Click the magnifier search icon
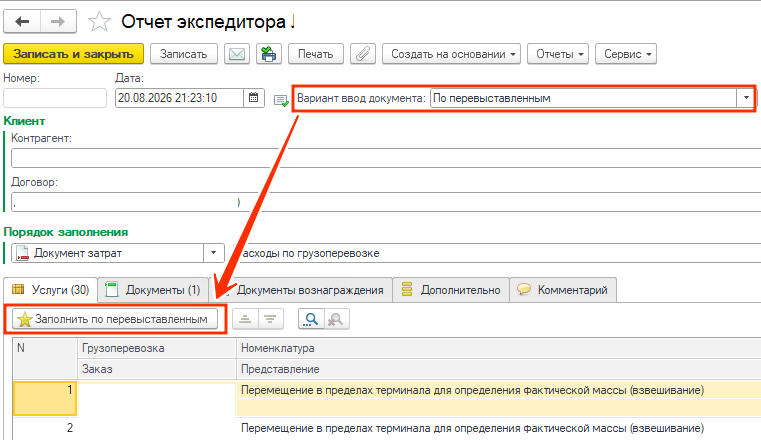 click(x=311, y=319)
